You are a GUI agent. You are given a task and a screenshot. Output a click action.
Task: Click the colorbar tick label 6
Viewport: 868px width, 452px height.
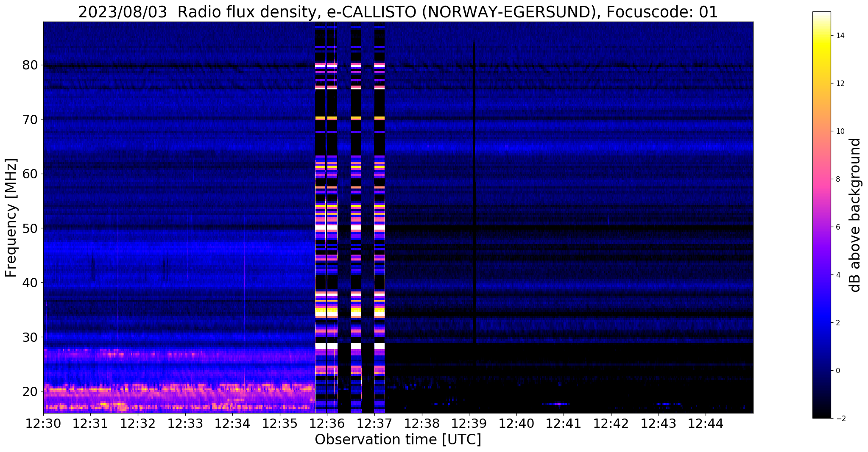[x=838, y=227]
